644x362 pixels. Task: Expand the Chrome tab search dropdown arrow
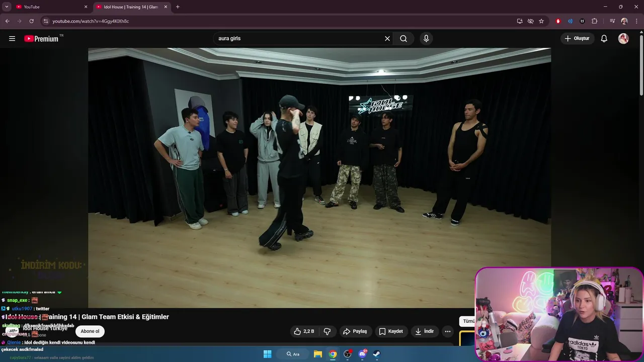7,7
